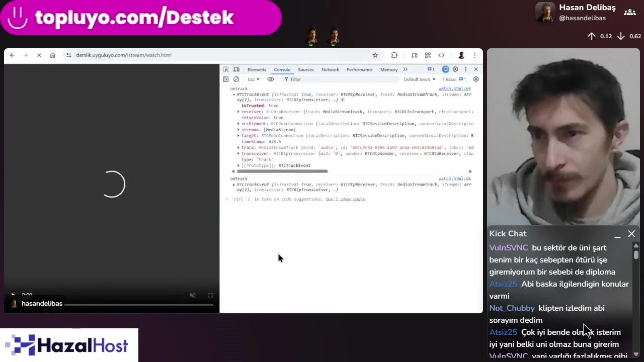
Task: Open console settings gear
Action: pyautogui.click(x=476, y=79)
